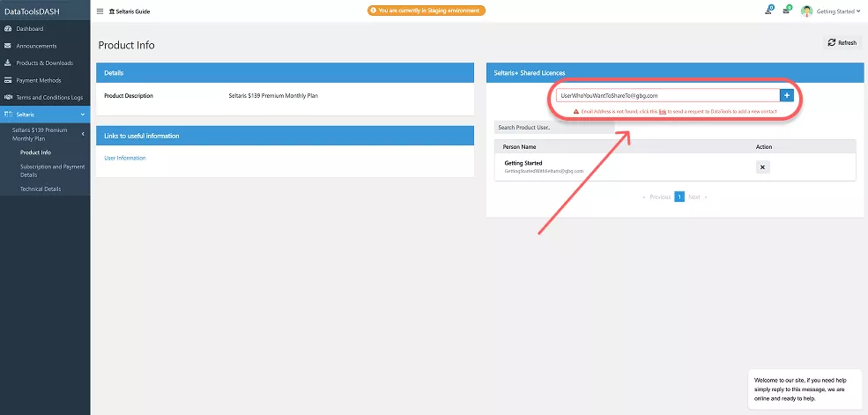Click the shared licence email input field

tap(668, 96)
